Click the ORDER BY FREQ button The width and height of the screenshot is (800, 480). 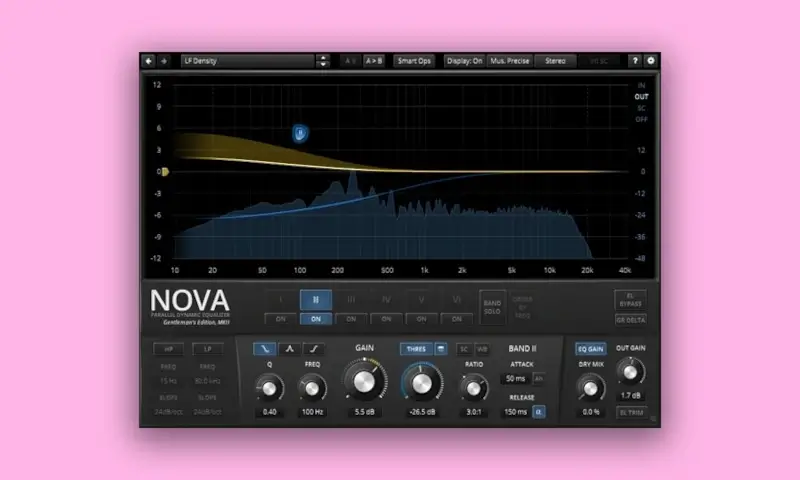[x=522, y=307]
